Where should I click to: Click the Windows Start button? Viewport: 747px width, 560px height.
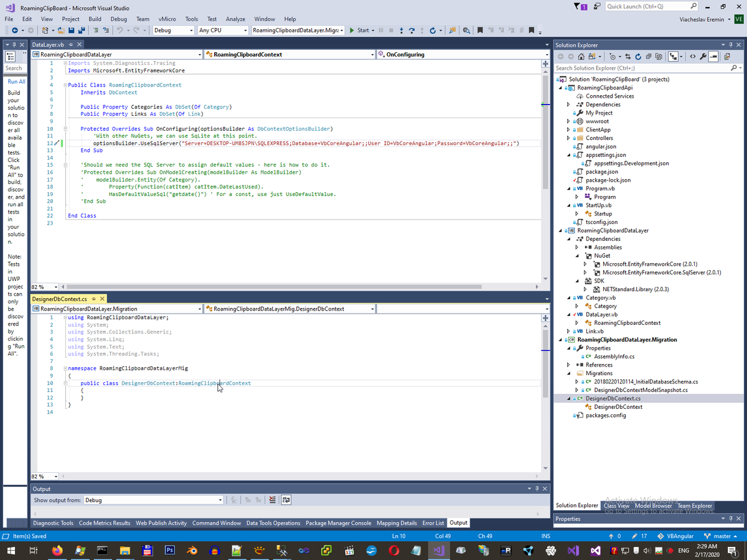(x=11, y=550)
